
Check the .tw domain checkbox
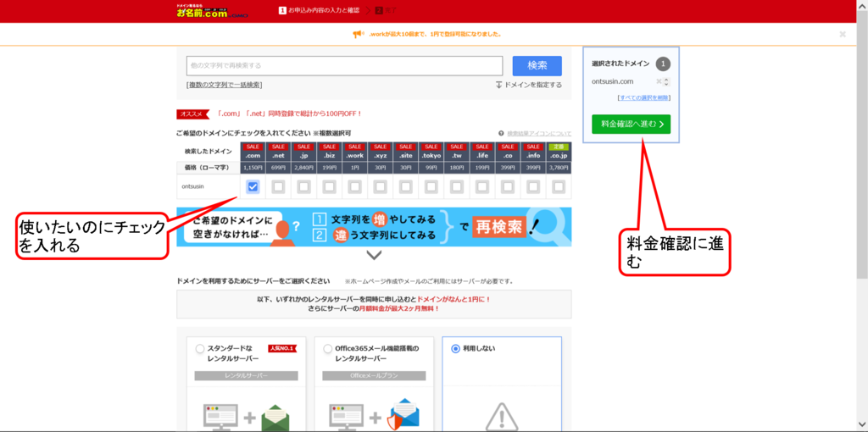coord(457,187)
